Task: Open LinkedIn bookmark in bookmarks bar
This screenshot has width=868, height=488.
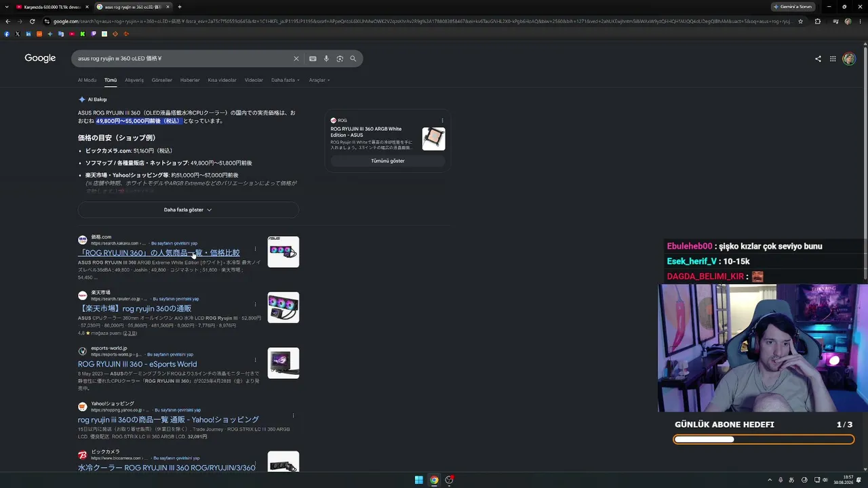Action: click(28, 34)
